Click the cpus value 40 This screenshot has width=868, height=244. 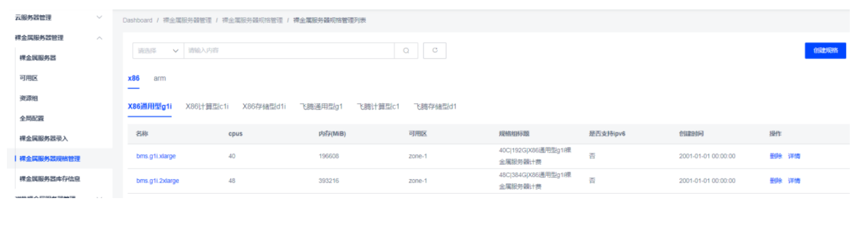tap(232, 156)
